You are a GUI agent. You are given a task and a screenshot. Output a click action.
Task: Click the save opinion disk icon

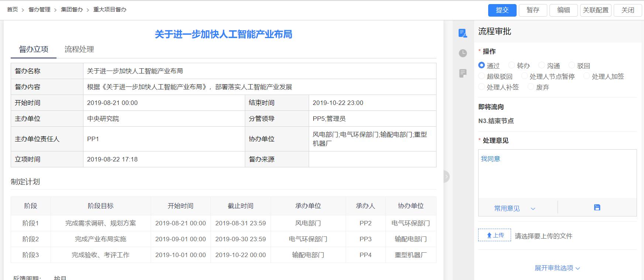coord(597,208)
